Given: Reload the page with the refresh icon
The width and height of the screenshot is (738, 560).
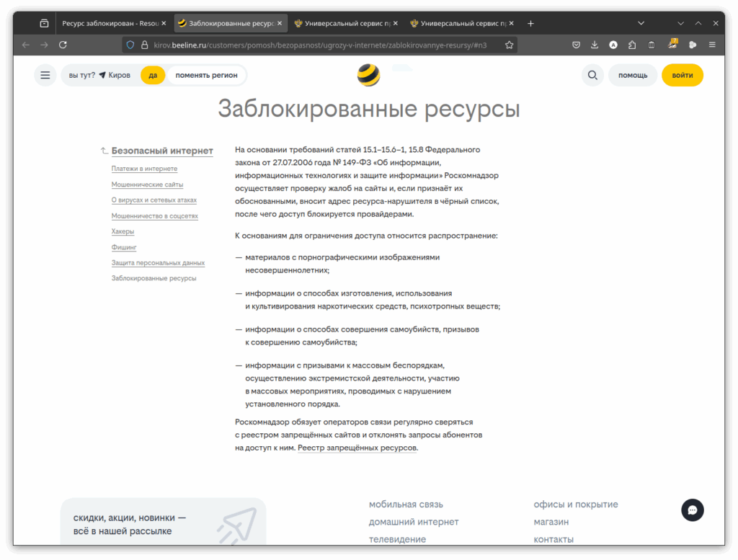Looking at the screenshot, I should [x=63, y=45].
